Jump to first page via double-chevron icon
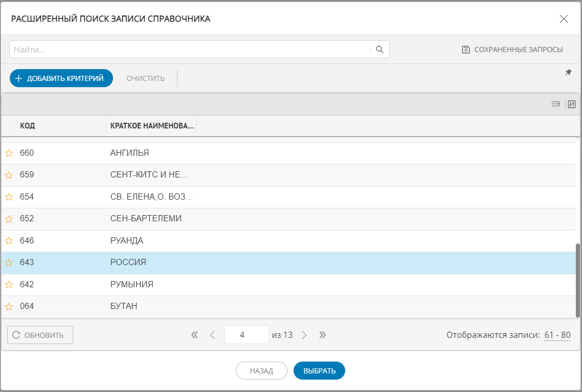This screenshot has height=392, width=582. pos(195,335)
